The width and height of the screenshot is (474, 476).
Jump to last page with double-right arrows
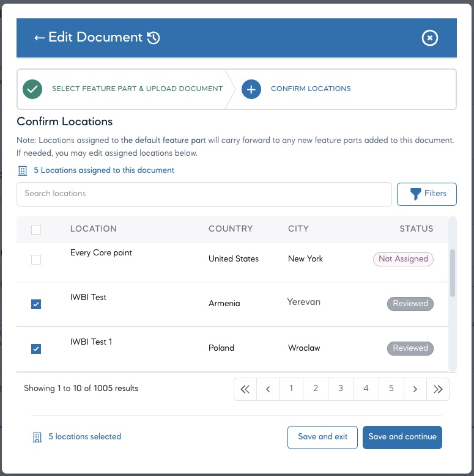tap(438, 389)
